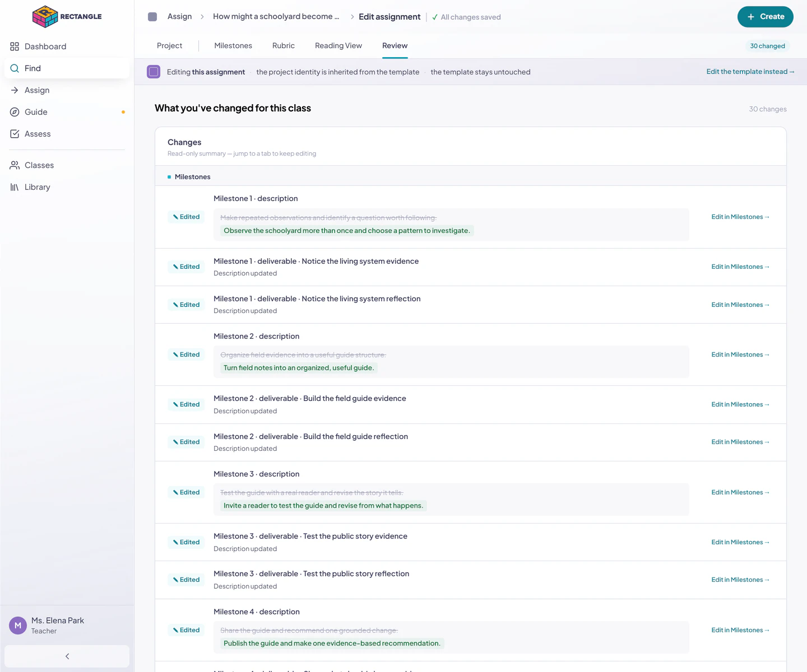Click the purple assignment icon in the banner
The height and width of the screenshot is (672, 807).
(x=154, y=72)
